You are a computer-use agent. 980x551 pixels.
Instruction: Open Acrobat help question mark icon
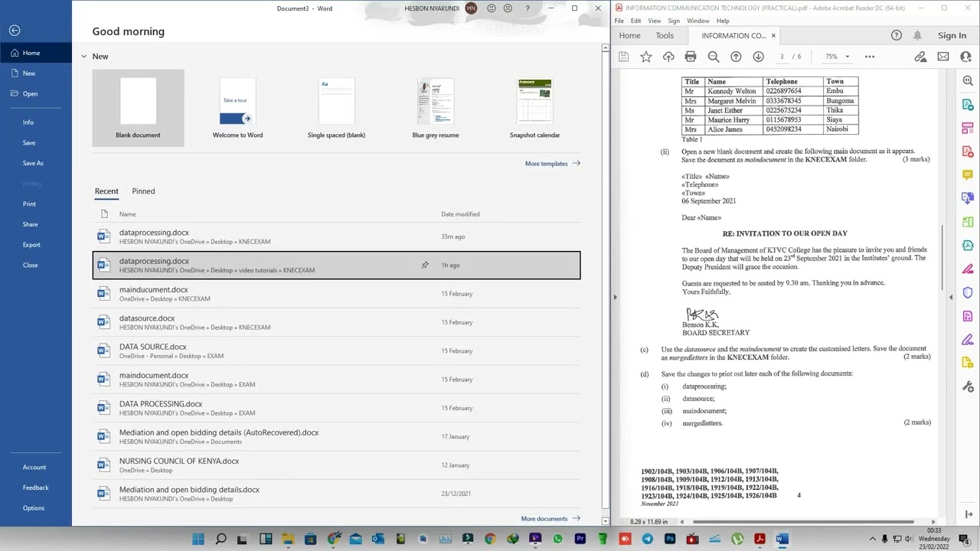897,35
